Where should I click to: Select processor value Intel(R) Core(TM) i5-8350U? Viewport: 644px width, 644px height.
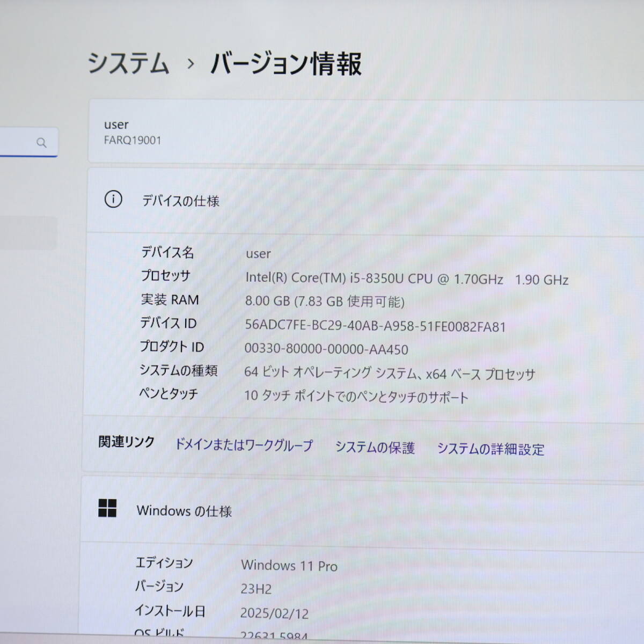(407, 279)
